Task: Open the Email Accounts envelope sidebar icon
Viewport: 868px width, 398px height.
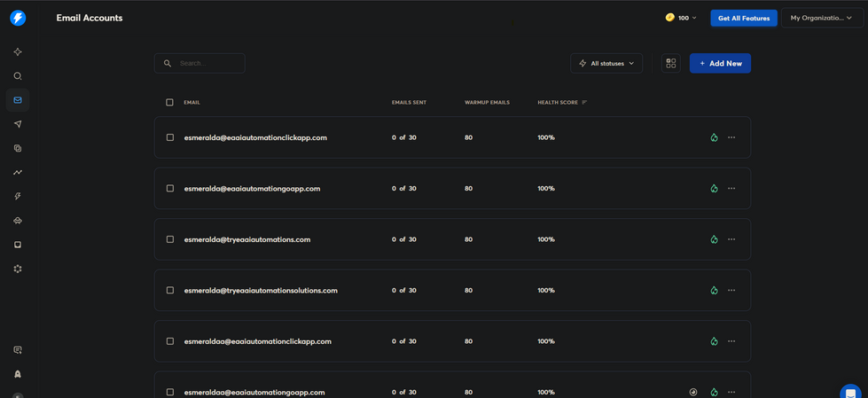Action: pyautogui.click(x=18, y=100)
